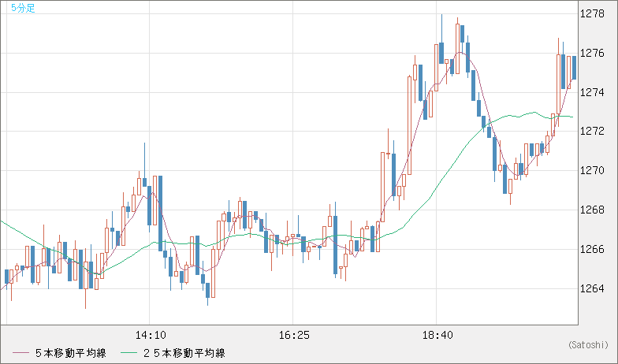Select the 16:25 time axis label
The width and height of the screenshot is (618, 364).
pyautogui.click(x=294, y=336)
